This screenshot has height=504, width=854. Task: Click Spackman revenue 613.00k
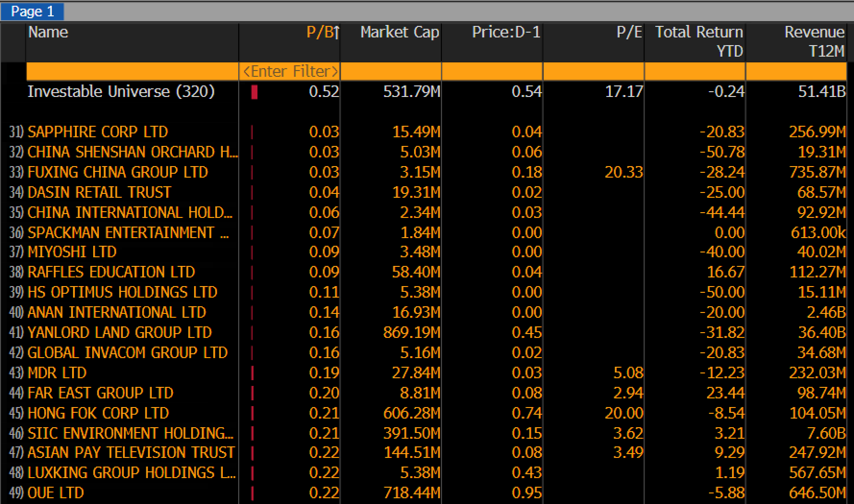coord(818,232)
